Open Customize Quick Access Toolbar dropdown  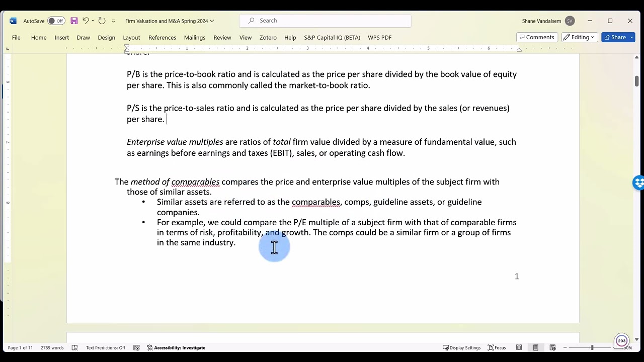click(x=113, y=21)
